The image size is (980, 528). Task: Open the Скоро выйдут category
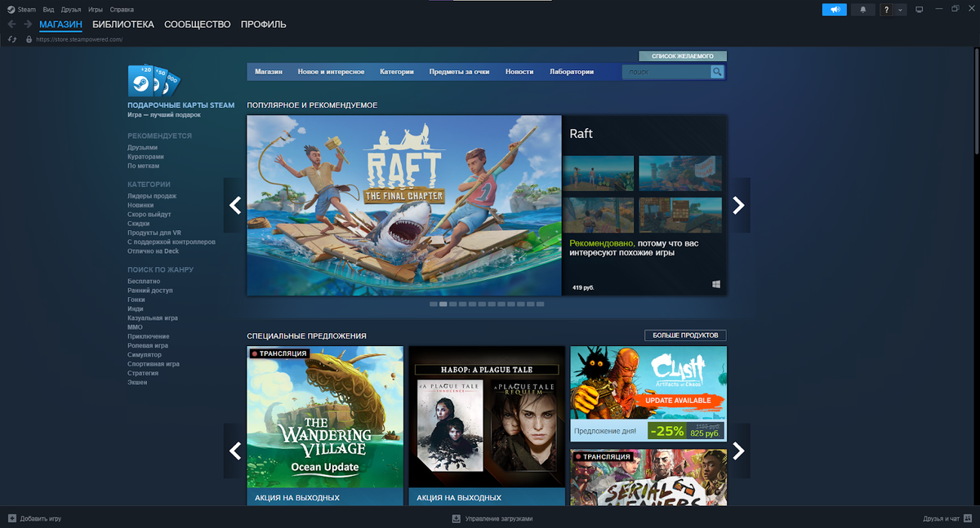click(x=149, y=215)
